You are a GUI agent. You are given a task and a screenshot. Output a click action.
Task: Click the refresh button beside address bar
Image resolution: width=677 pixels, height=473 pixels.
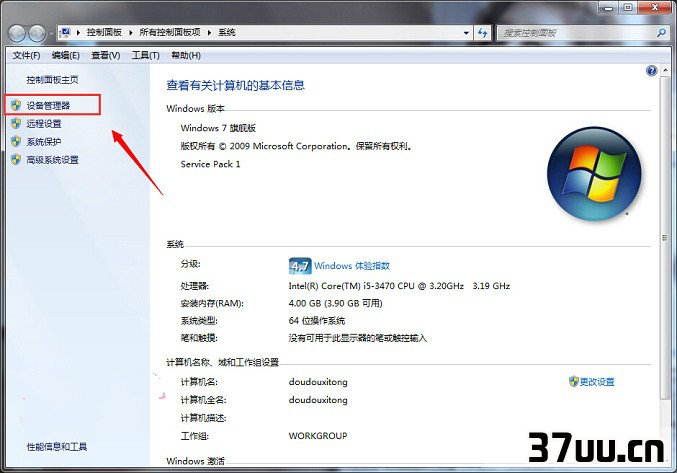point(482,33)
